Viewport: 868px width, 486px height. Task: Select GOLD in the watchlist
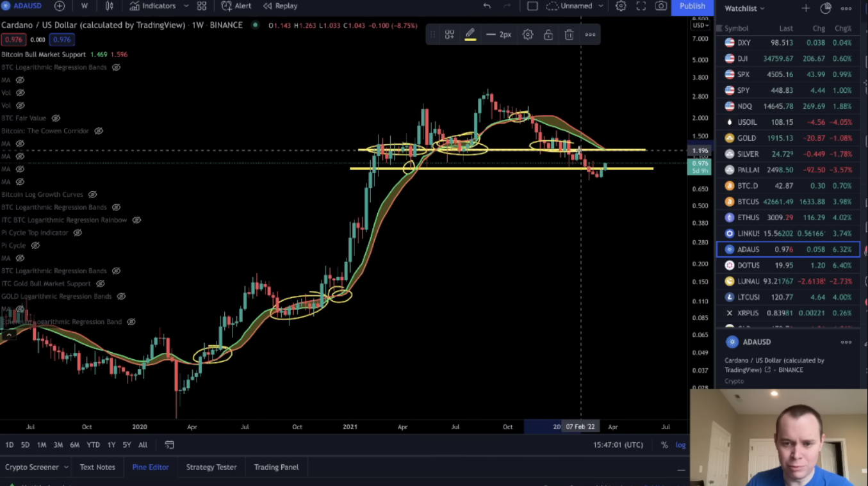[x=788, y=138]
